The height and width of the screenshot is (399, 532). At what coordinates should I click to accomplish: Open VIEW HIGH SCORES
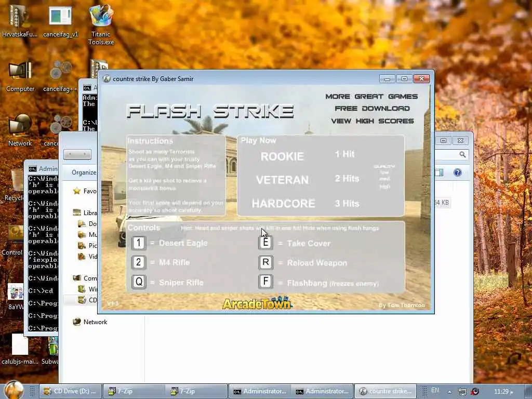[x=372, y=121]
